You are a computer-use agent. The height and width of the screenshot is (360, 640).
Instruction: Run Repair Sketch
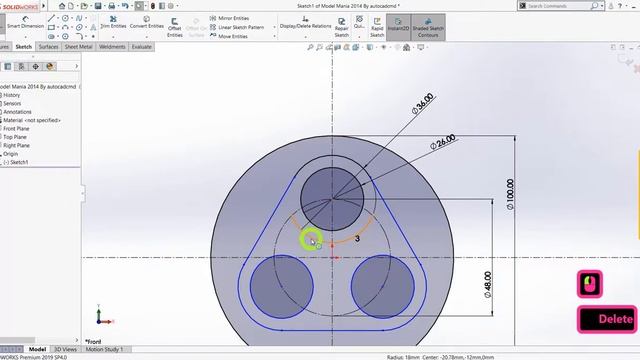[x=341, y=27]
